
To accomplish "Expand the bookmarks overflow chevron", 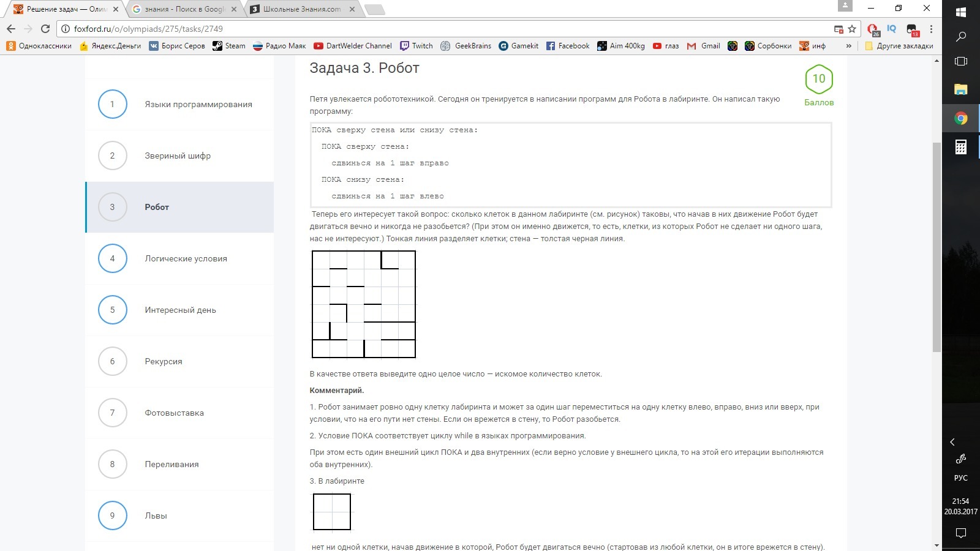I will (x=849, y=46).
